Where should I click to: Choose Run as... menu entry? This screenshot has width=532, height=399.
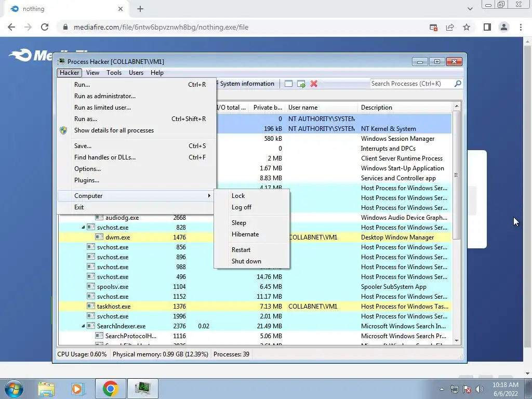point(137,119)
